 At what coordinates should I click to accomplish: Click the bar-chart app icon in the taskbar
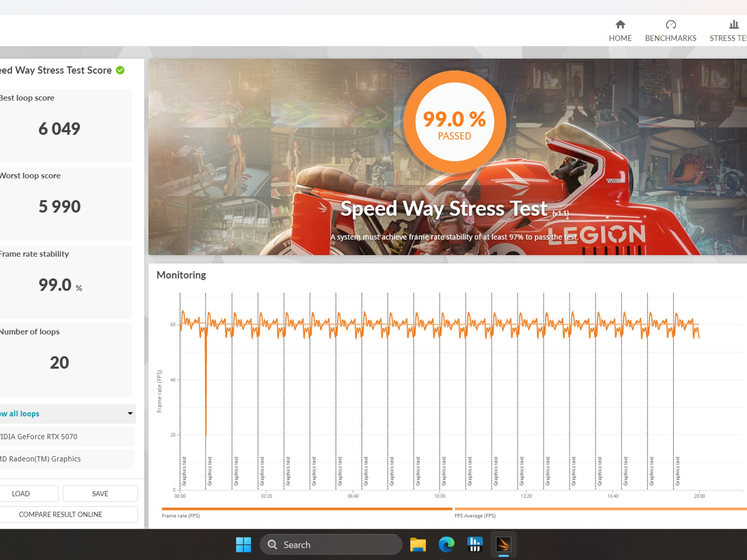coord(475,544)
